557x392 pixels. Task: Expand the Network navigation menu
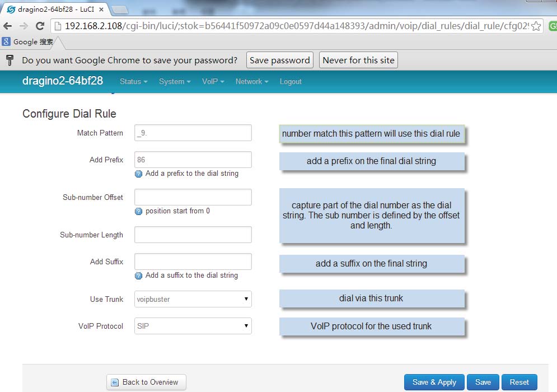coord(252,81)
